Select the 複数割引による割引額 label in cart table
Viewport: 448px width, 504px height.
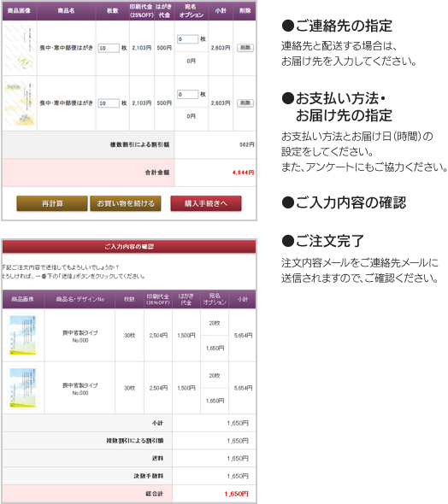pyautogui.click(x=139, y=144)
